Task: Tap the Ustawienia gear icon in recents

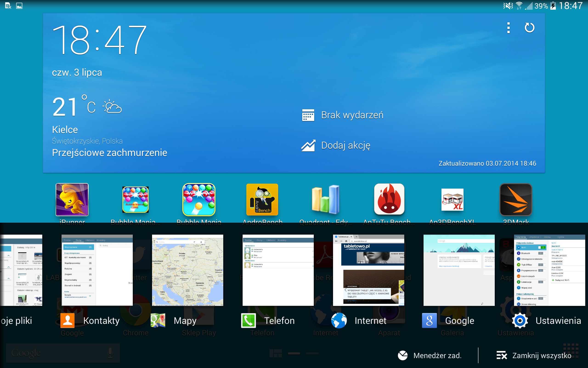Action: (x=520, y=321)
